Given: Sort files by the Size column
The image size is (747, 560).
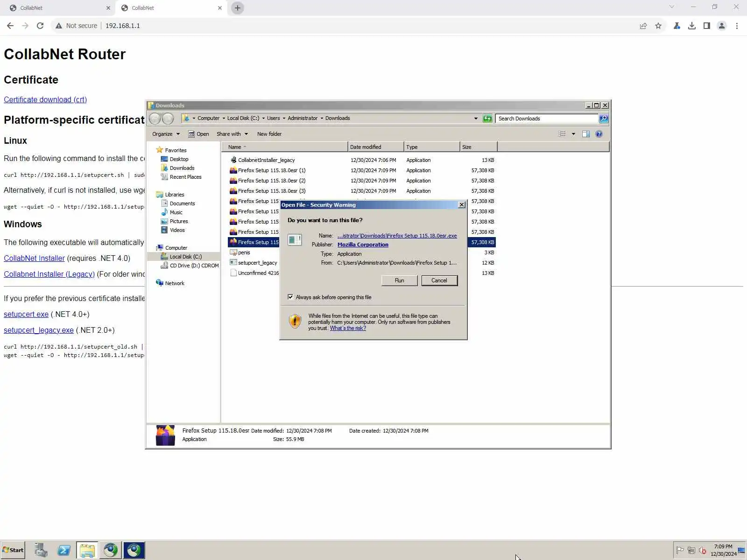Looking at the screenshot, I should [479, 147].
